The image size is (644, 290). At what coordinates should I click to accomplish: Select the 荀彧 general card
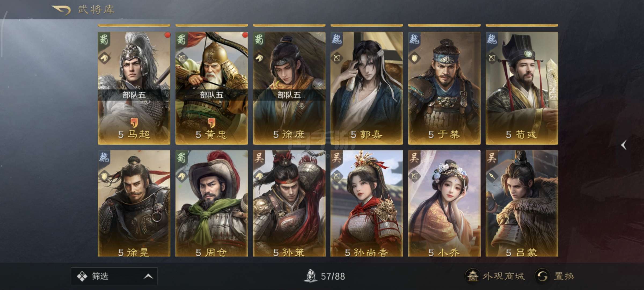[x=522, y=88]
